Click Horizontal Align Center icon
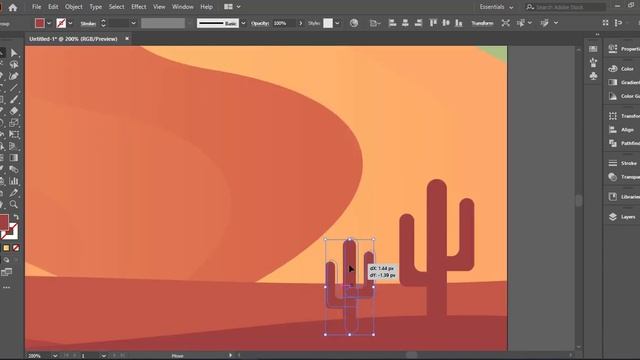 click(405, 23)
